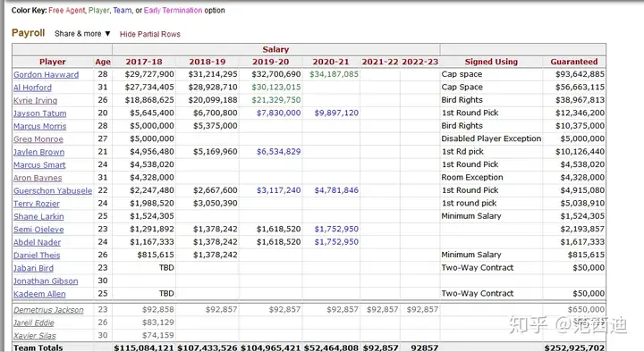Select the Payroll section heading
644x352 pixels.
[29, 33]
